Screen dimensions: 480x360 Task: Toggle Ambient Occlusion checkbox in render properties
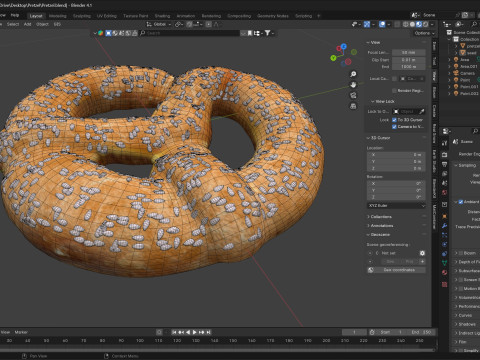pyautogui.click(x=461, y=202)
